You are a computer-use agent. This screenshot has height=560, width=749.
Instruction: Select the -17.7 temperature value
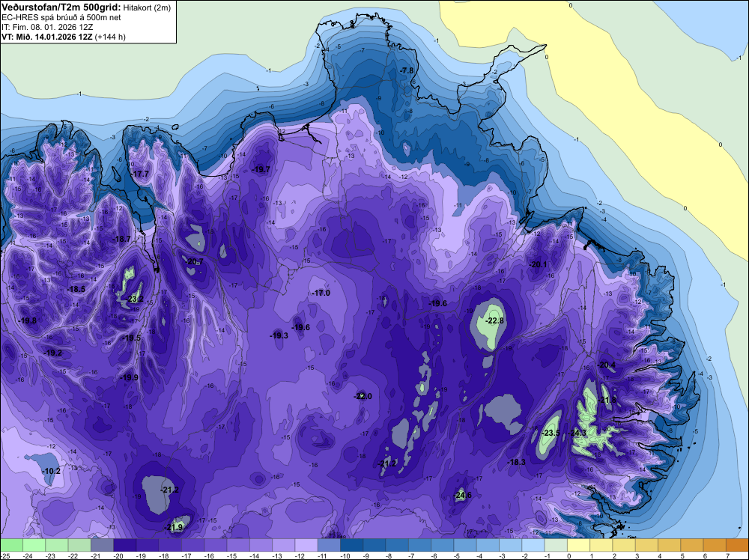pyautogui.click(x=141, y=174)
